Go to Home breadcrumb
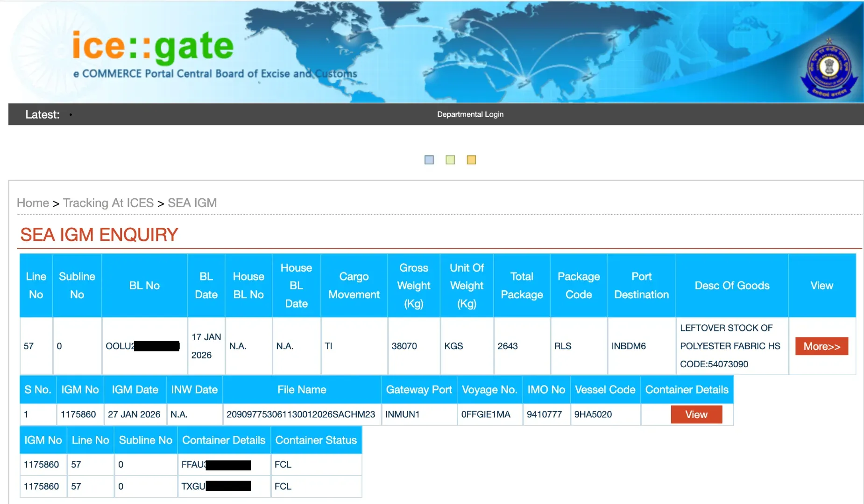 tap(33, 203)
